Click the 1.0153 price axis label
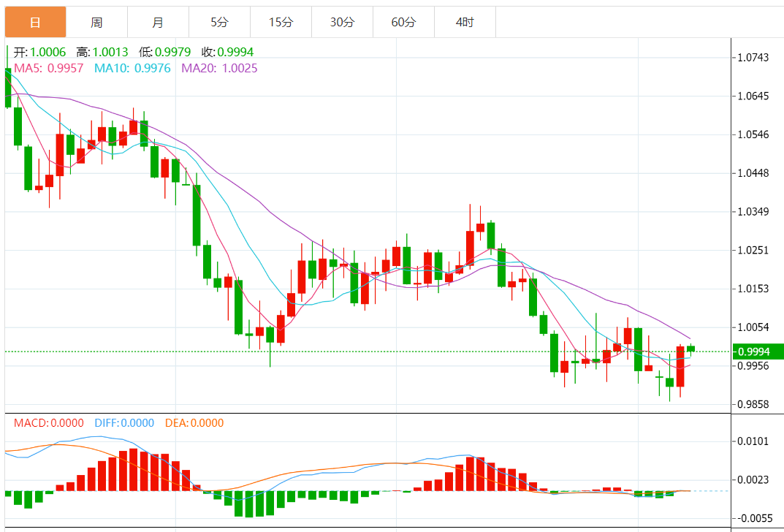Viewport: 784px width, 532px height. (753, 289)
